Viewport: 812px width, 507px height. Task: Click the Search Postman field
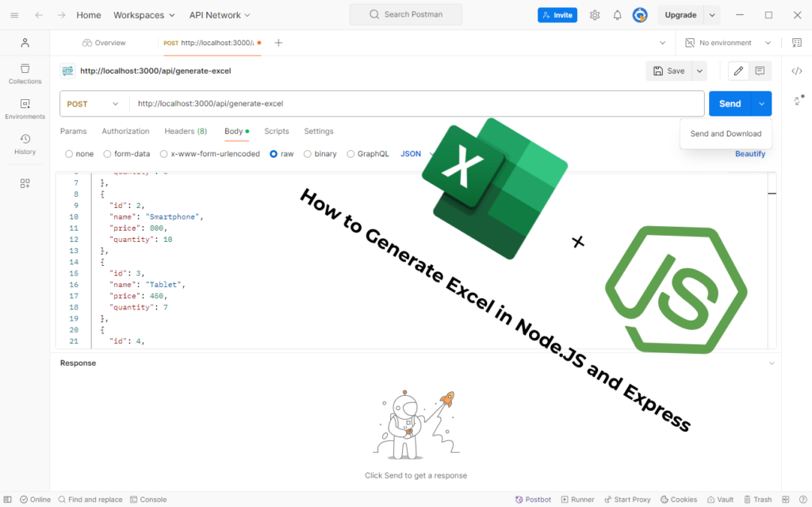click(406, 14)
